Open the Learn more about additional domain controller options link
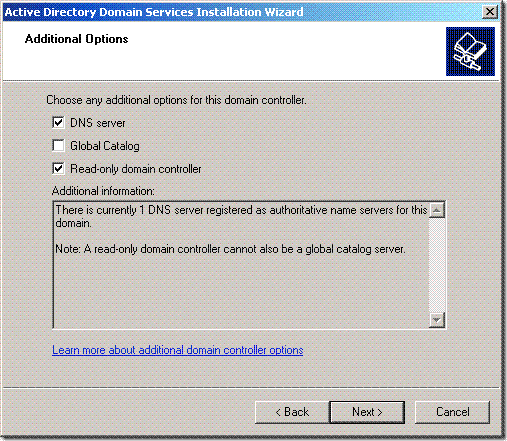The image size is (507, 441). 178,350
